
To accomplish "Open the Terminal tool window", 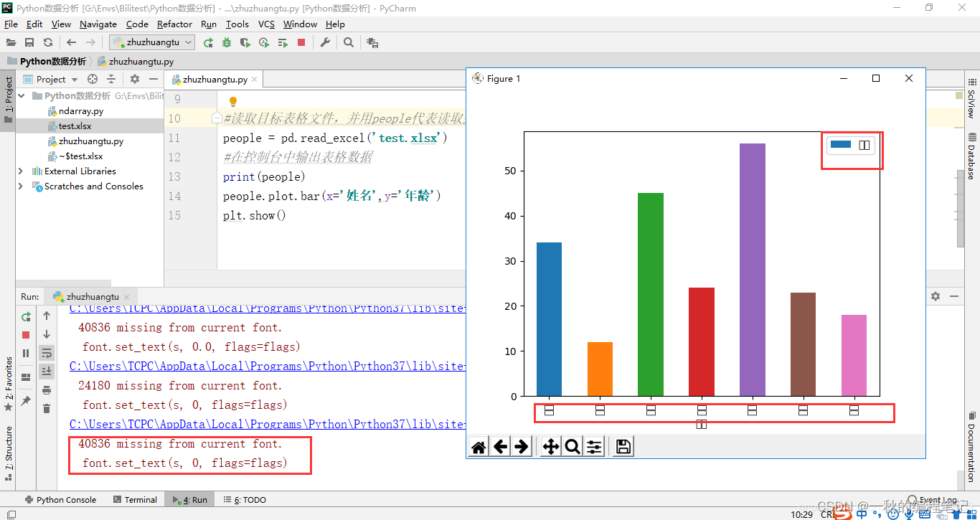I will (x=135, y=500).
